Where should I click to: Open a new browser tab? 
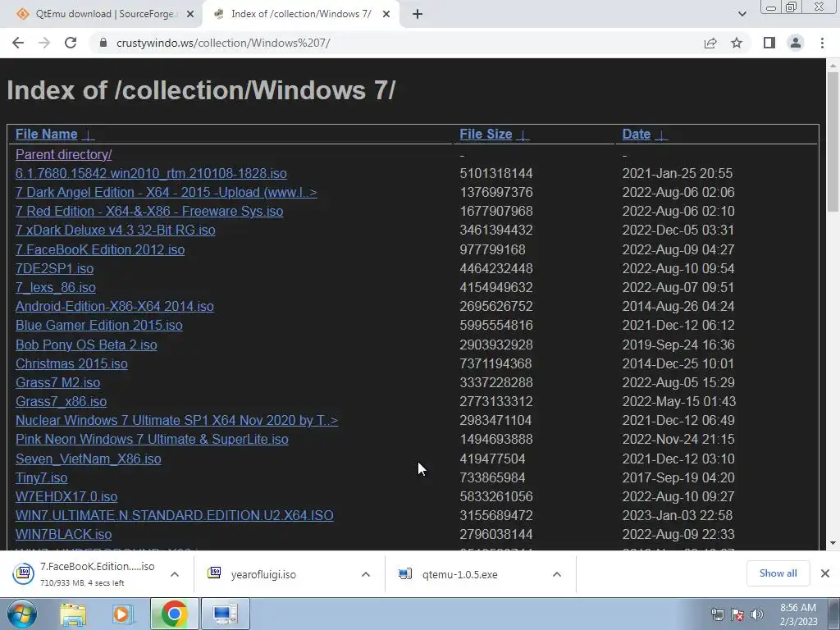pyautogui.click(x=418, y=15)
